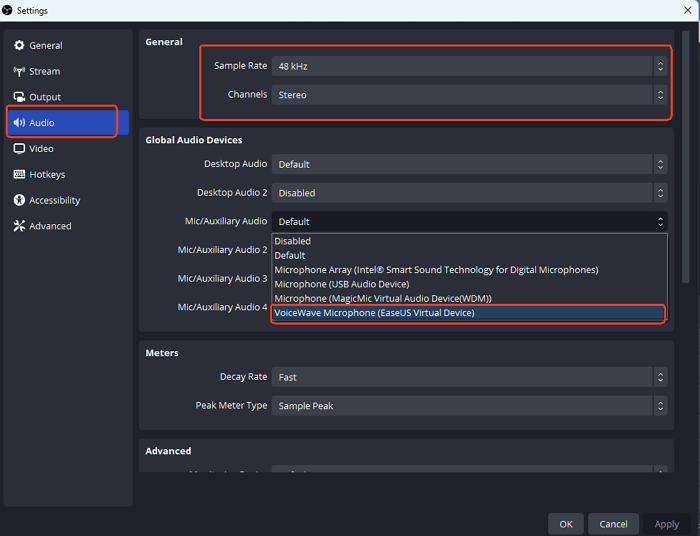Image resolution: width=700 pixels, height=536 pixels.
Task: Click the Decay Rate dropdown arrows
Action: [660, 377]
